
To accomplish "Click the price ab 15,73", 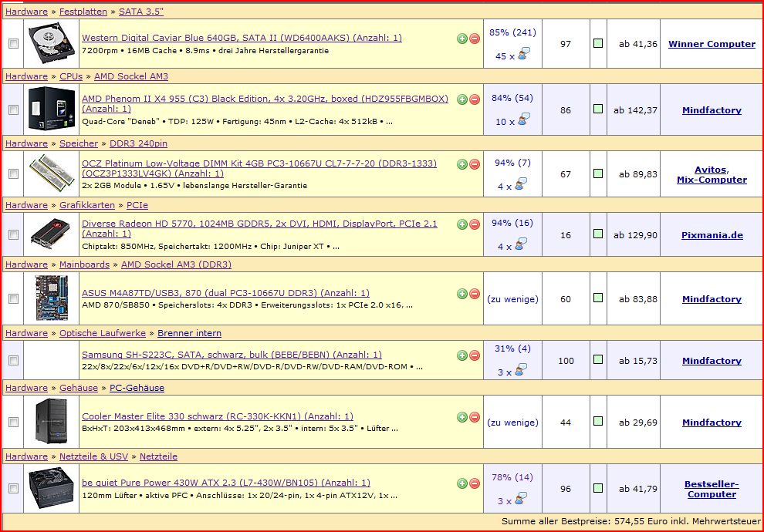I will click(x=637, y=361).
